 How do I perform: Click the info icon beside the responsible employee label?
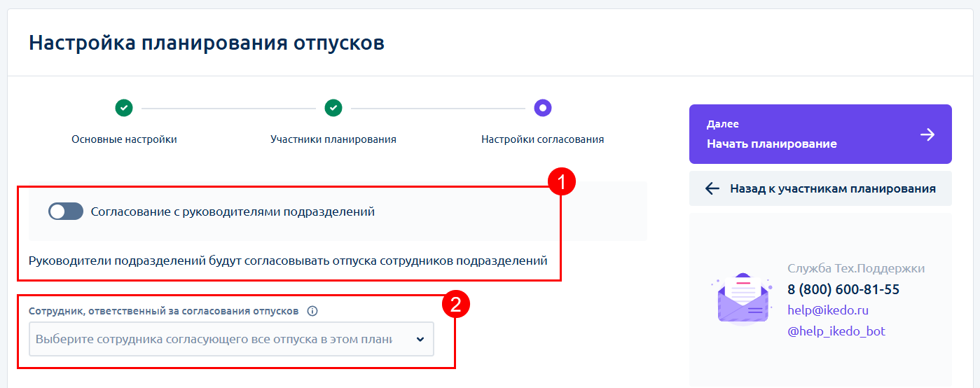click(x=312, y=311)
